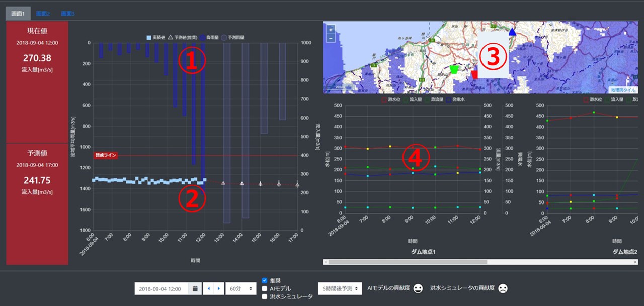The height and width of the screenshot is (306, 644).
Task: Step to the next time with right arrow
Action: coord(218,289)
